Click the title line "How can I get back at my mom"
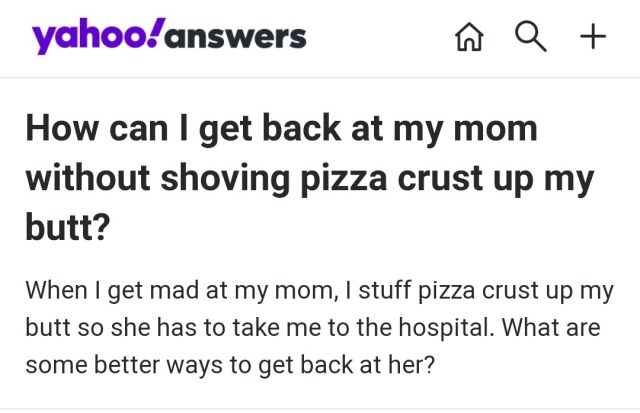The height and width of the screenshot is (413, 640). 281,129
